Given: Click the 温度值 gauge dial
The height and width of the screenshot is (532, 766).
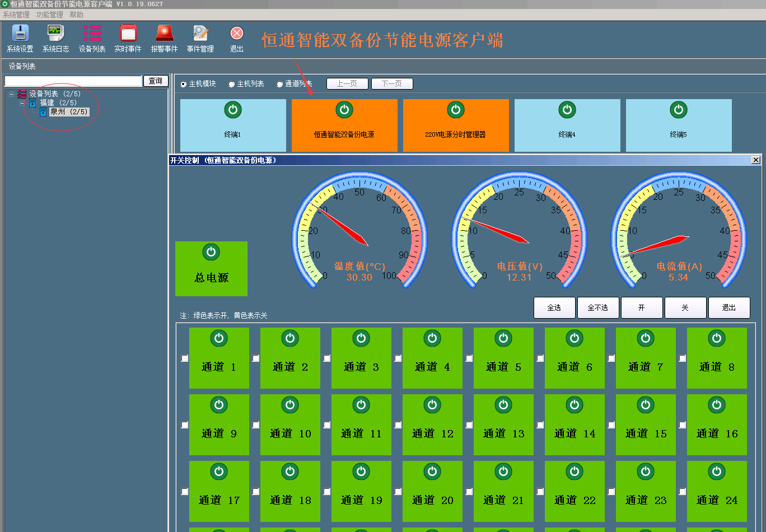Looking at the screenshot, I should [x=359, y=230].
